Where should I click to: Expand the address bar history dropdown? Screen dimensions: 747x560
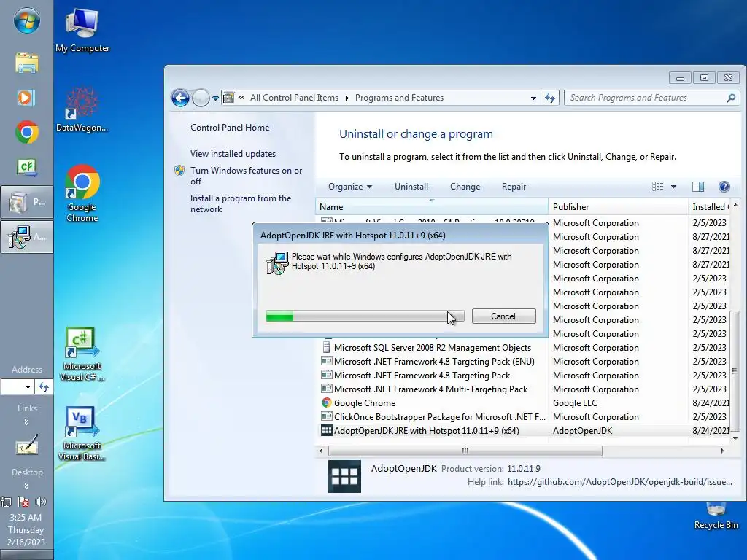(x=533, y=98)
